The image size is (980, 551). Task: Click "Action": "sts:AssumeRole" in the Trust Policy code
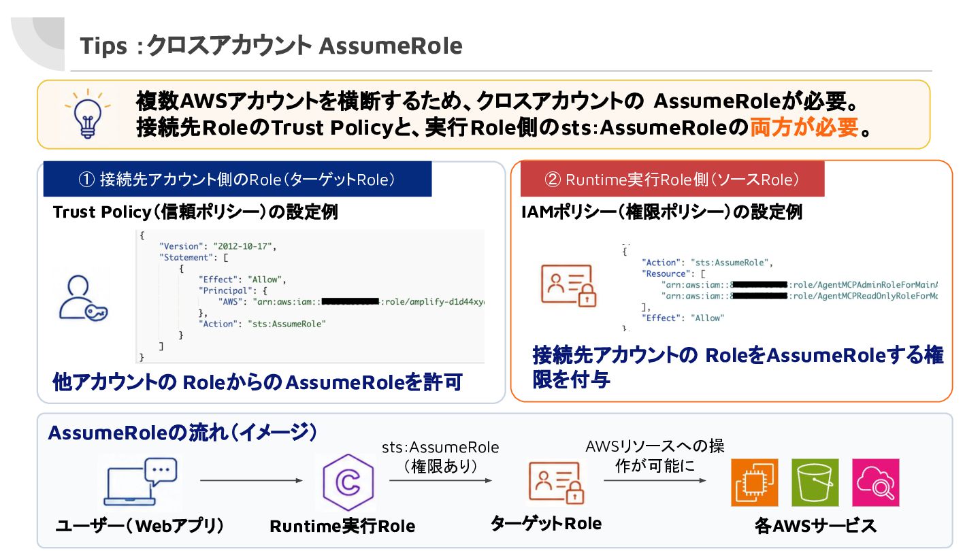[262, 324]
